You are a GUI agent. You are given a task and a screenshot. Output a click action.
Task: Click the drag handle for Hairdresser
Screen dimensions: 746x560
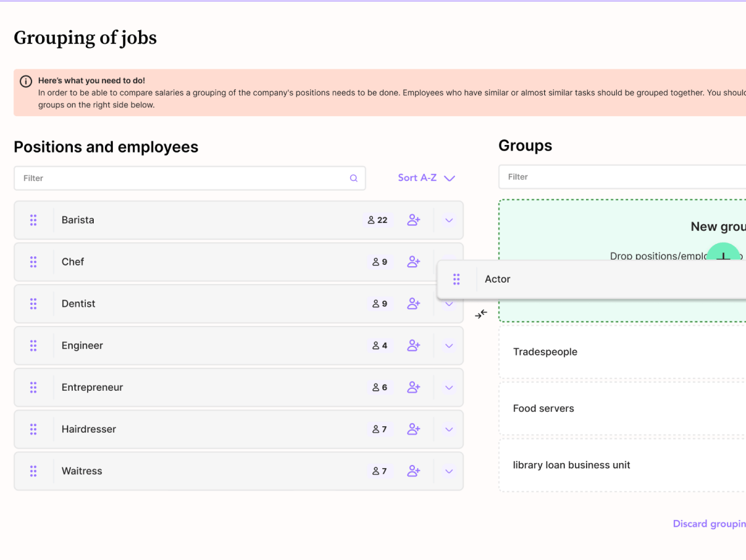click(33, 429)
